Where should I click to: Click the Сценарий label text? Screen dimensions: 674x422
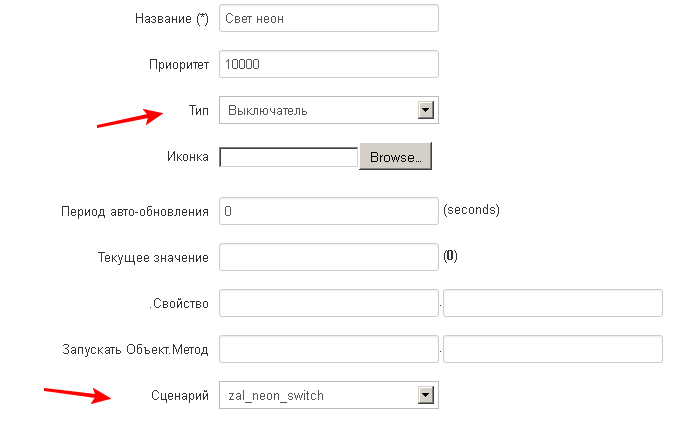(180, 395)
